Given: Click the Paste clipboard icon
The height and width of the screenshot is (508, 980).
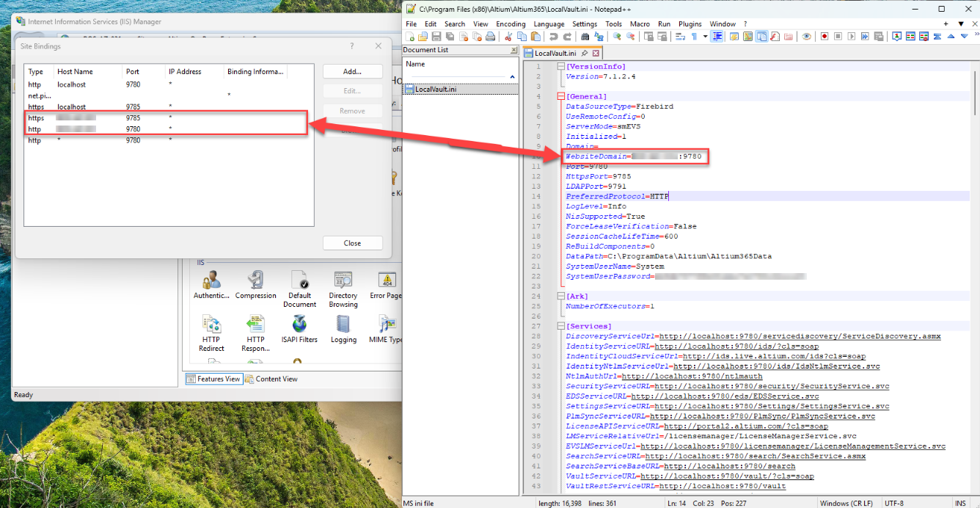Looking at the screenshot, I should click(535, 36).
